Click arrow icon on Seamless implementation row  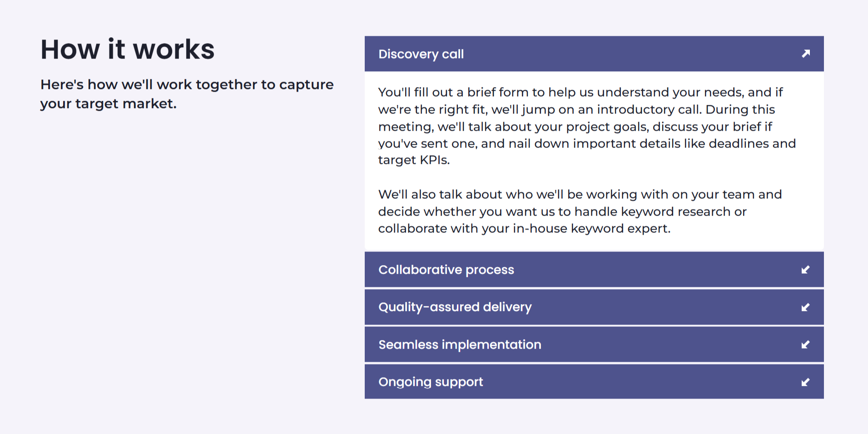(x=805, y=345)
